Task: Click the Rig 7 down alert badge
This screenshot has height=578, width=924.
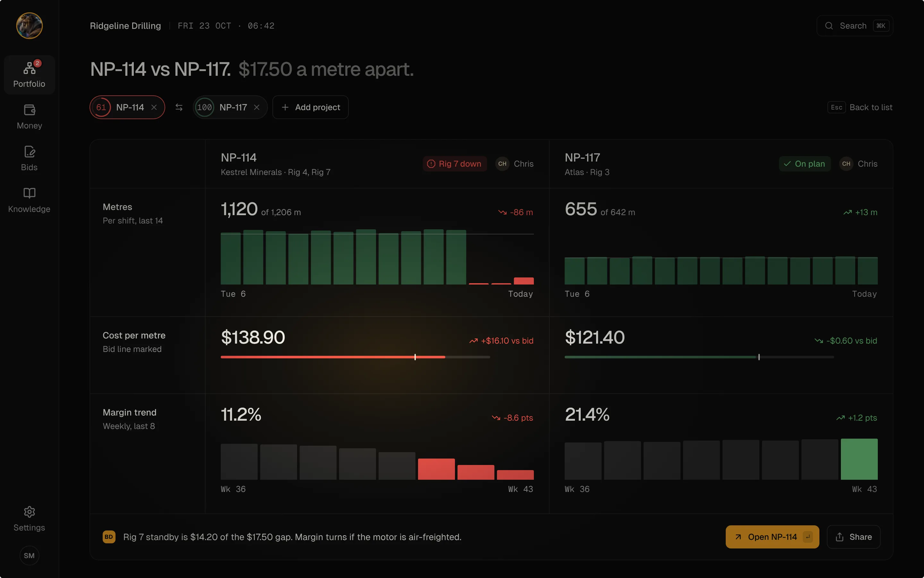Action: (x=455, y=164)
